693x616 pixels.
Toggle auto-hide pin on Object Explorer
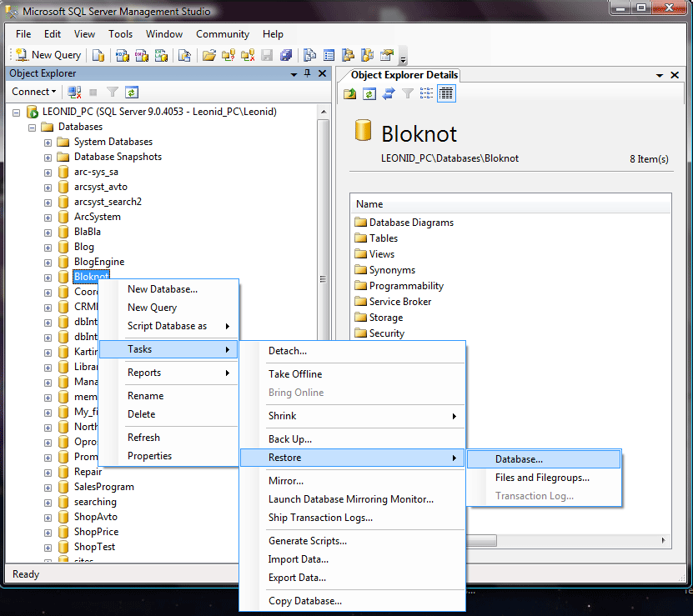(x=308, y=73)
